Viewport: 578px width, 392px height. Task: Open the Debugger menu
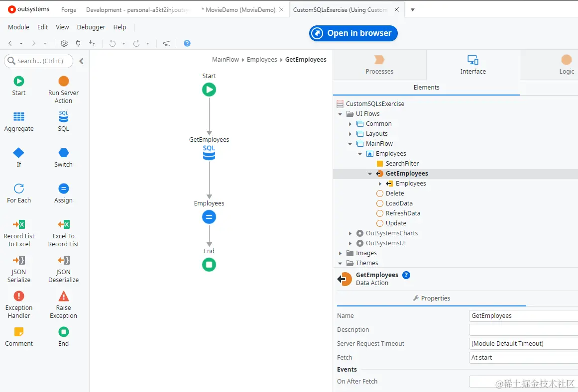click(x=91, y=27)
